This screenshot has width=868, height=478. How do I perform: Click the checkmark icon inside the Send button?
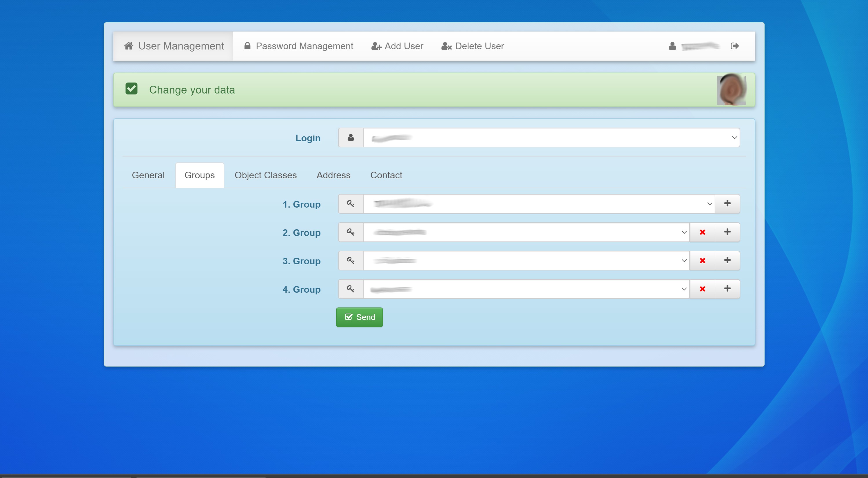349,317
